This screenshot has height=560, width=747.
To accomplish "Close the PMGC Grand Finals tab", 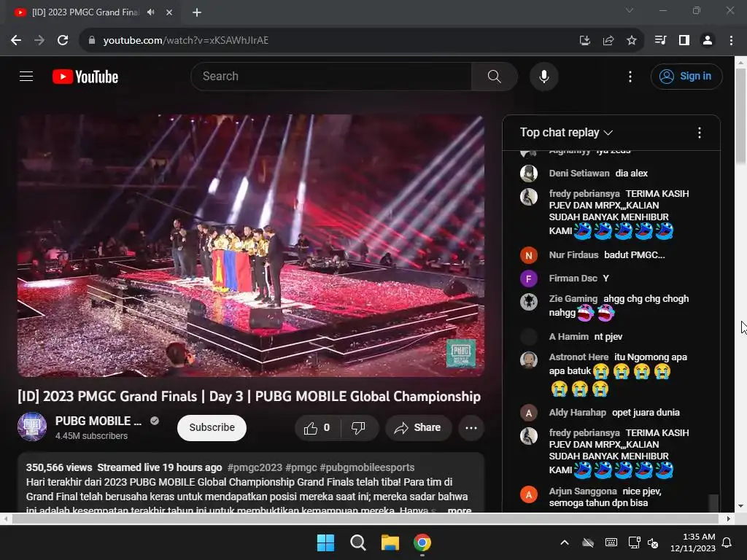I will 169,12.
